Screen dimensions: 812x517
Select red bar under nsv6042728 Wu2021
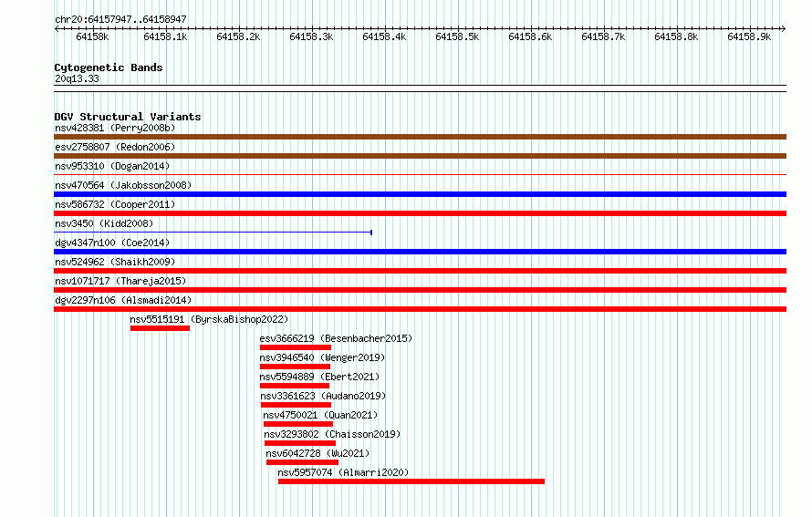pyautogui.click(x=302, y=462)
